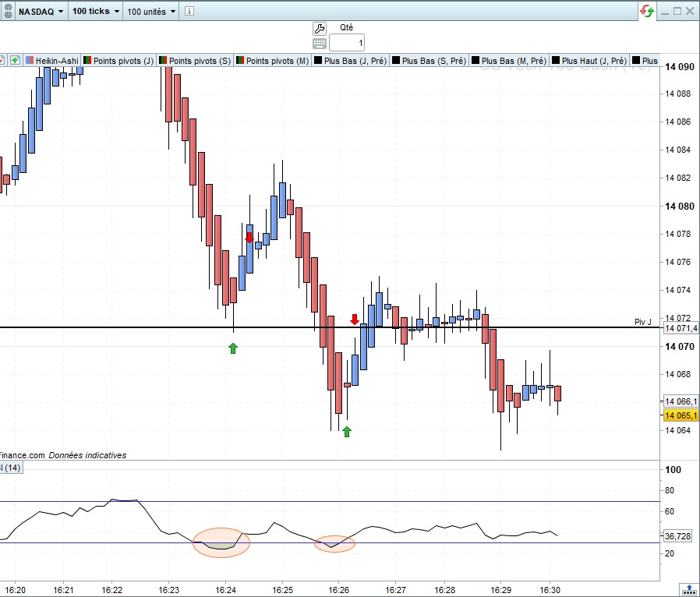Click the red-green refresh arrows icon
Screen dimensions: 700x597
point(647,11)
